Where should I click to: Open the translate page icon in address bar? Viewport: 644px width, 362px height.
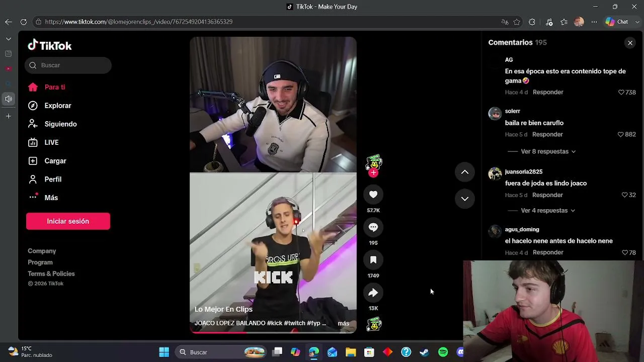tap(505, 22)
